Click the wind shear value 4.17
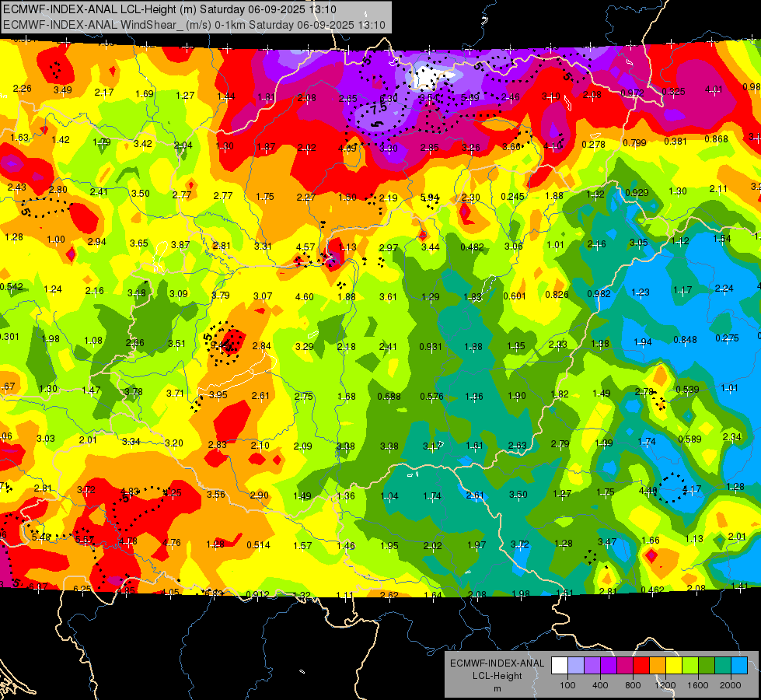 (x=692, y=488)
